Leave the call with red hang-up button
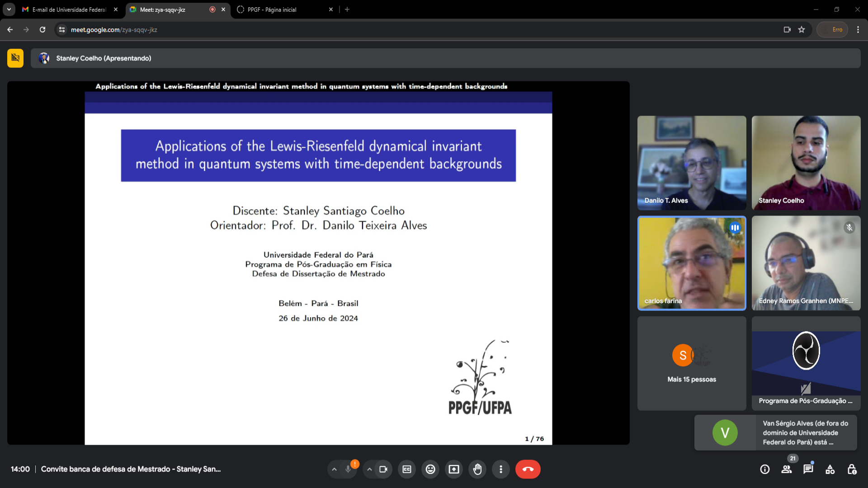The width and height of the screenshot is (868, 488). click(528, 469)
